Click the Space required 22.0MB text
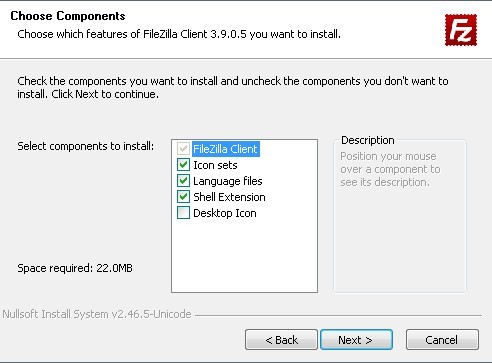The height and width of the screenshot is (363, 492). 75,268
